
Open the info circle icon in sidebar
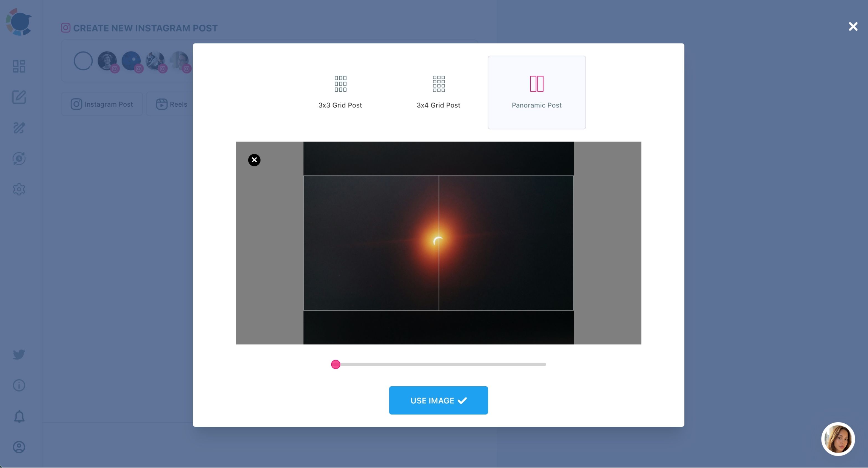[19, 385]
